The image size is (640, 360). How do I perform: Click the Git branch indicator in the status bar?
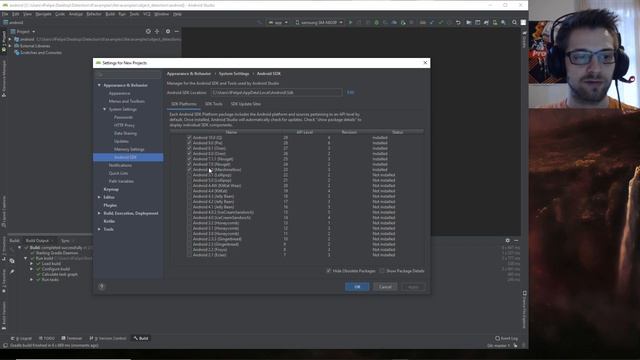(498, 345)
